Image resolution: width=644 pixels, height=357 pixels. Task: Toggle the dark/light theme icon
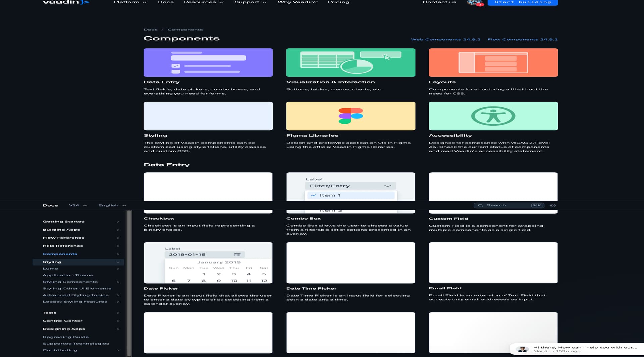coord(553,205)
